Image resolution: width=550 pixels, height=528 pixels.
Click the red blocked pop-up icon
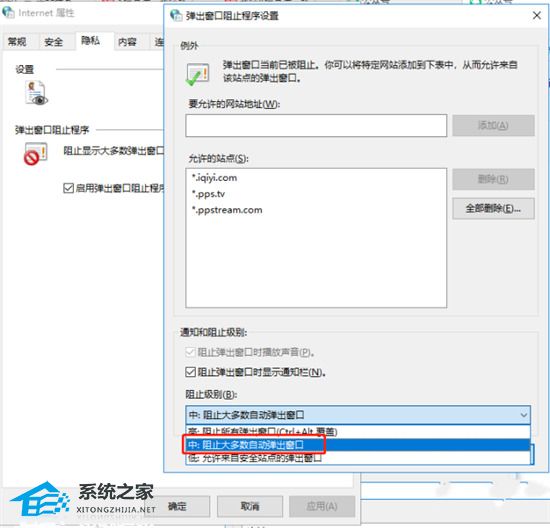pyautogui.click(x=35, y=154)
